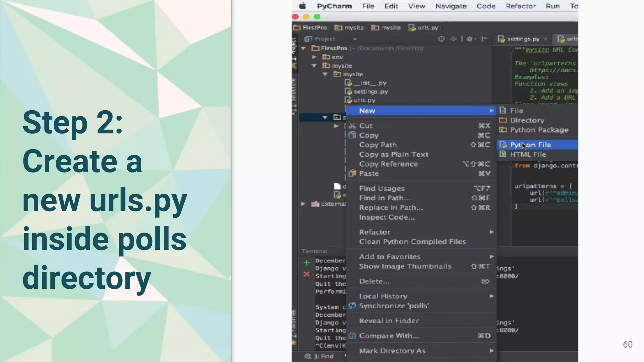Screen dimensions: 644x362
Task: Open the Refactor submenu in context menu
Action: pos(421,232)
